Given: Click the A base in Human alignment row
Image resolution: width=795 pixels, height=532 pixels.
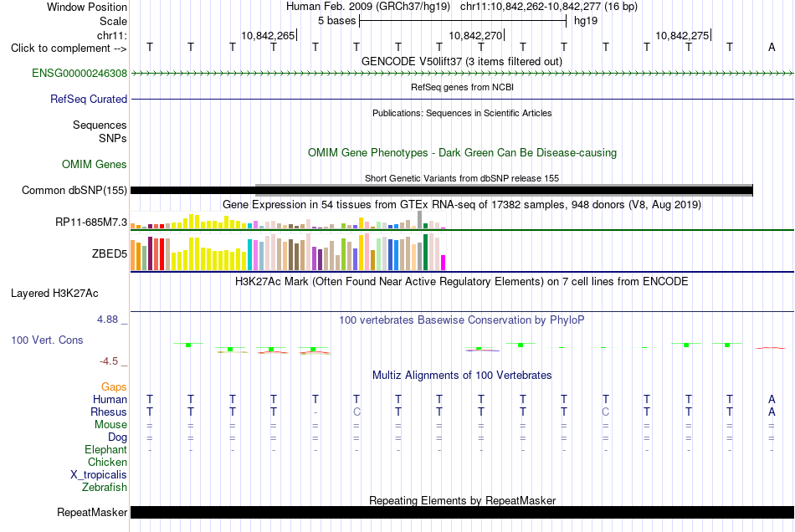Looking at the screenshot, I should [772, 400].
